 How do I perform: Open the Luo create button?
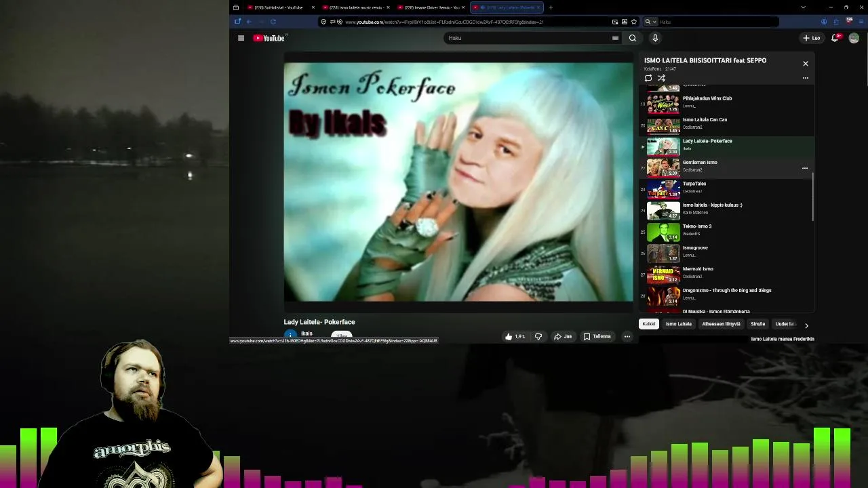tap(812, 38)
